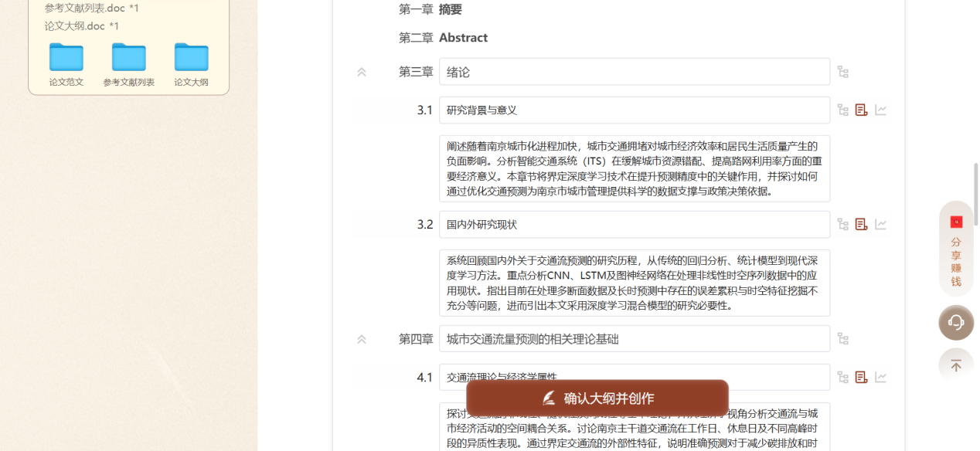
Task: Click the 参考文献列表.doc *1 file entry
Action: pos(92,8)
